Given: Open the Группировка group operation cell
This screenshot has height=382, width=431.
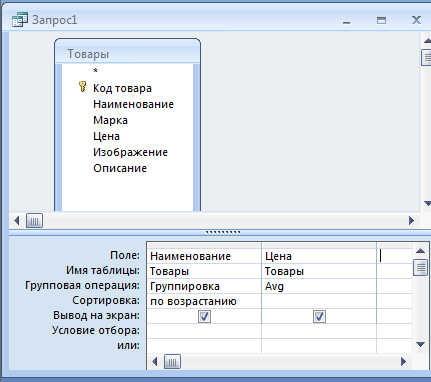Looking at the screenshot, I should pyautogui.click(x=204, y=286).
